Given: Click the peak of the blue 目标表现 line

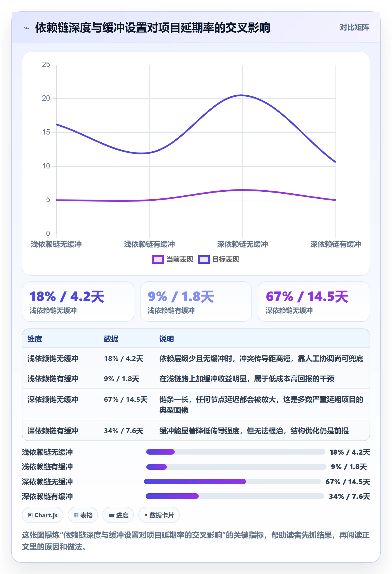Looking at the screenshot, I should [x=241, y=95].
